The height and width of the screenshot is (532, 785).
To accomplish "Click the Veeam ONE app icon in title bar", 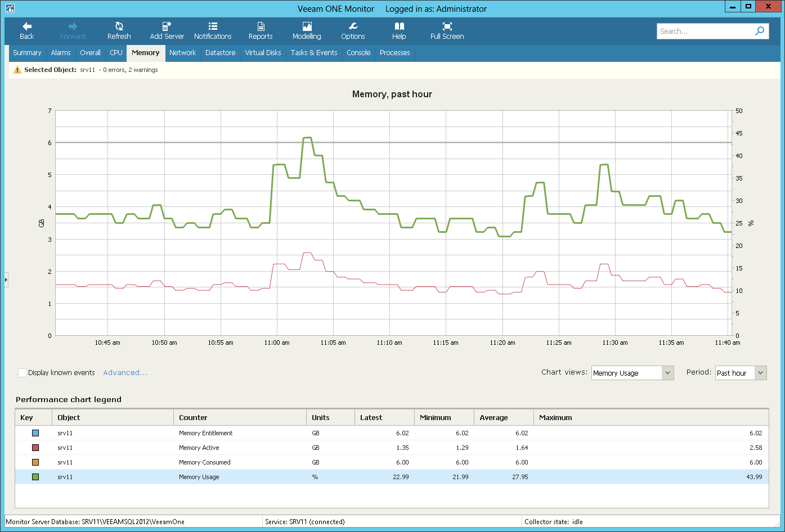I will pyautogui.click(x=10, y=8).
